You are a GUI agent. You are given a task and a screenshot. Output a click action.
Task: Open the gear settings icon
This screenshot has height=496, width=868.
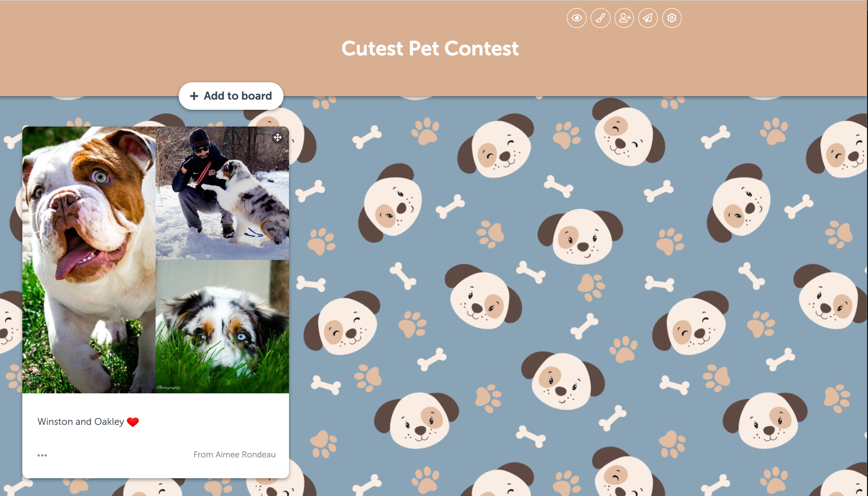672,18
